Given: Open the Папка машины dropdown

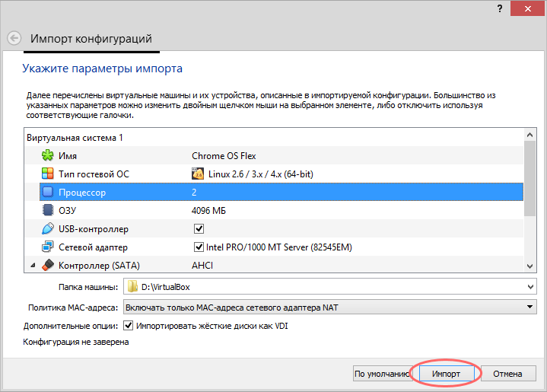Looking at the screenshot, I should click(530, 287).
